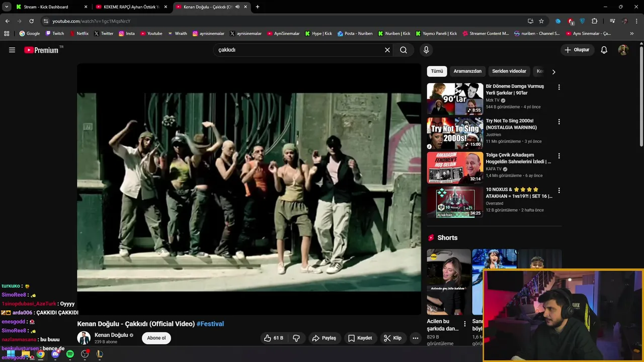Open a new browser tab

[258, 7]
